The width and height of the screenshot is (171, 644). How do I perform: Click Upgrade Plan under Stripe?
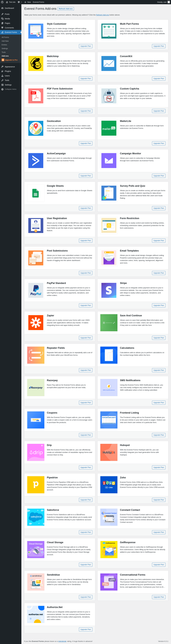159,306
